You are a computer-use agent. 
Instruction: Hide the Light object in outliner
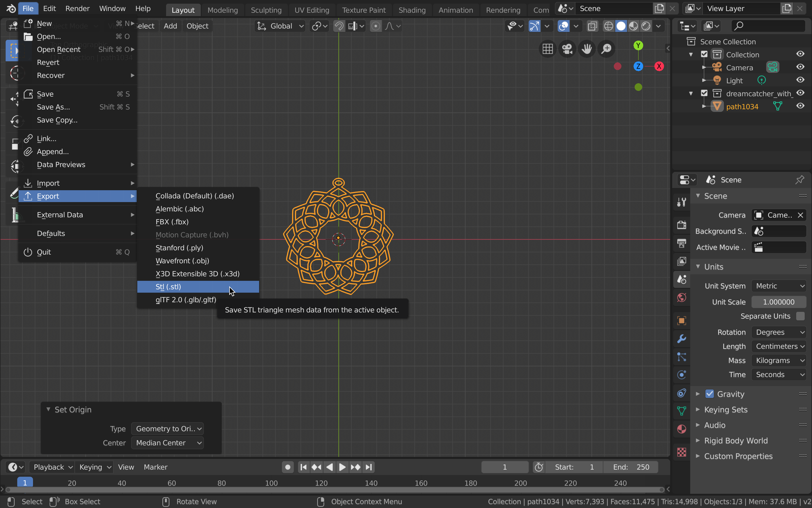point(800,80)
